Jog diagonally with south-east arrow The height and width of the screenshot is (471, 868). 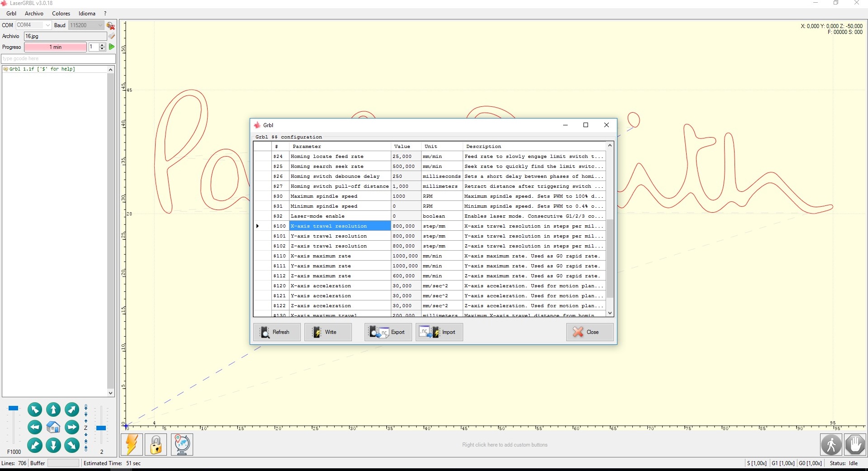pos(72,445)
